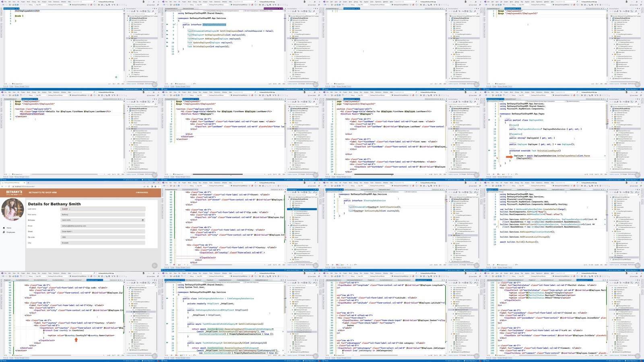Click the house icon beside Home in the sidebar
Image resolution: width=644 pixels, height=362 pixels.
[x=4, y=228]
